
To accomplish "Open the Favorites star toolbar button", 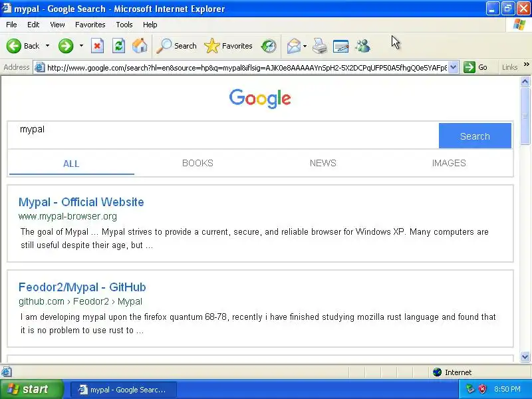I will pyautogui.click(x=228, y=46).
